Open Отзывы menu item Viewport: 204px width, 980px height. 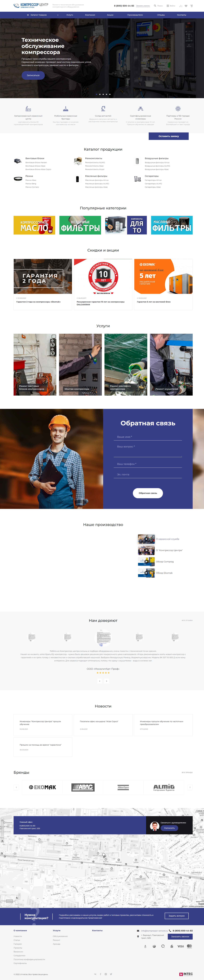tap(161, 15)
